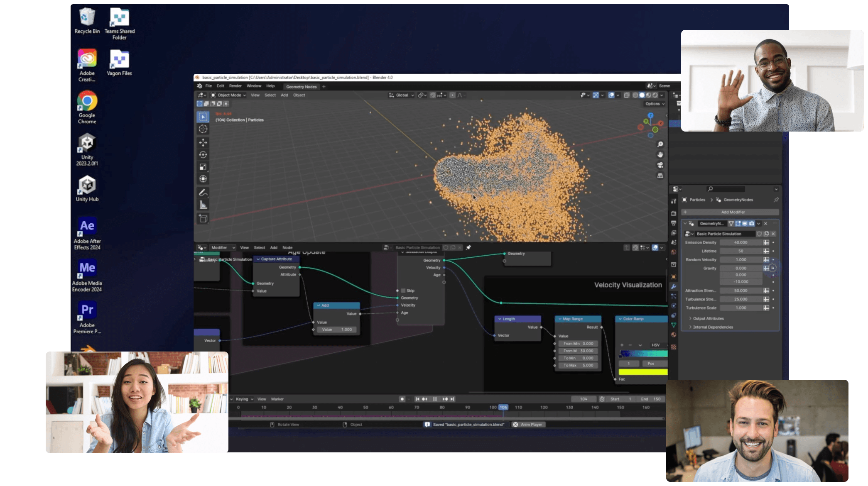Toggle render visibility of the GeometryNodes modifier

[752, 224]
